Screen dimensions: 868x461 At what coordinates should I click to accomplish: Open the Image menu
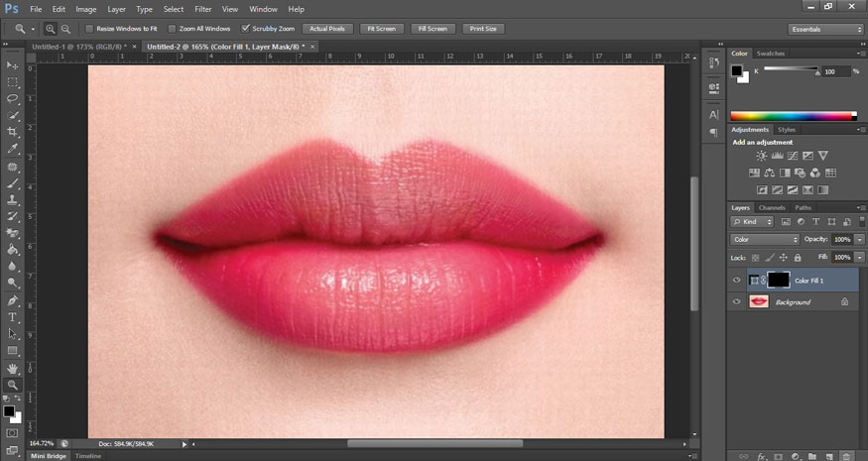(85, 9)
